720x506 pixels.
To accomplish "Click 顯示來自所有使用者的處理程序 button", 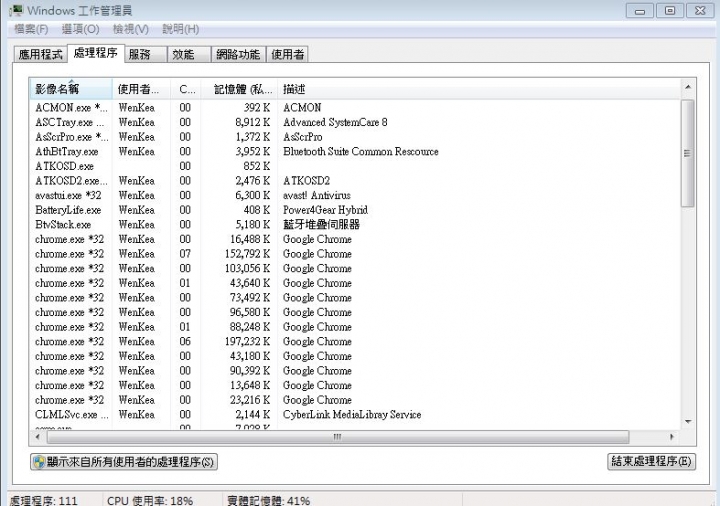I will (124, 461).
